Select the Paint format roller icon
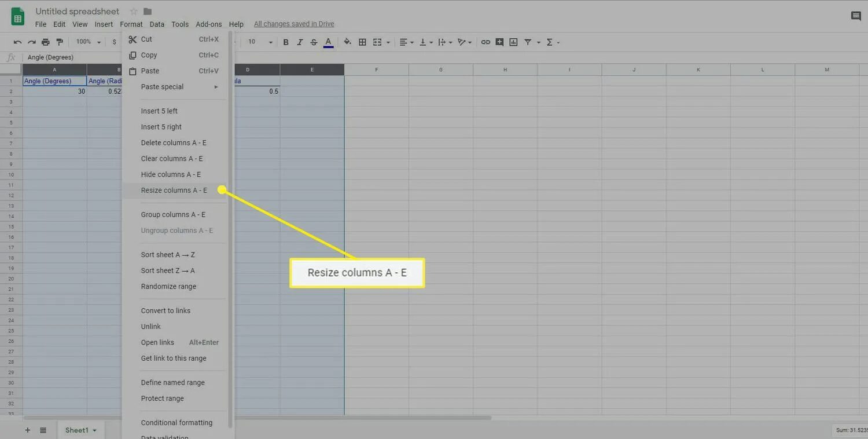This screenshot has height=439, width=868. pos(60,42)
